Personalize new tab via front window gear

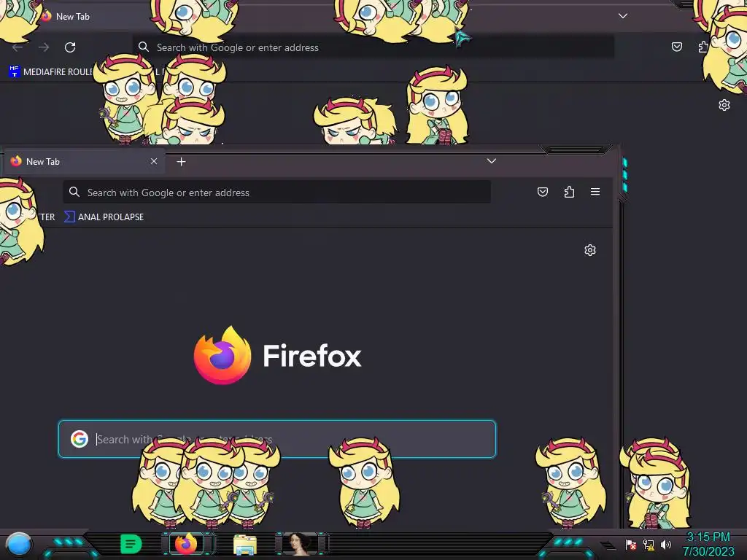[590, 250]
